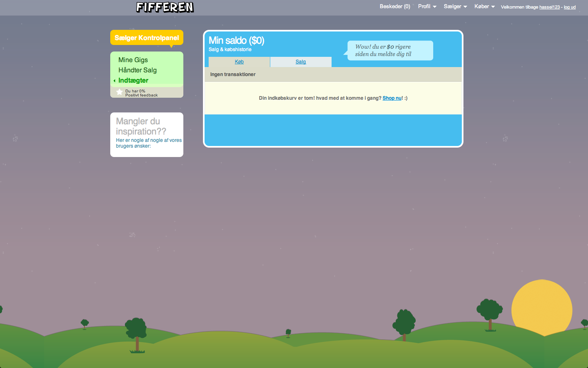Viewport: 588px width, 368px height.
Task: Click the Min saldo ($0) heading
Action: [236, 40]
